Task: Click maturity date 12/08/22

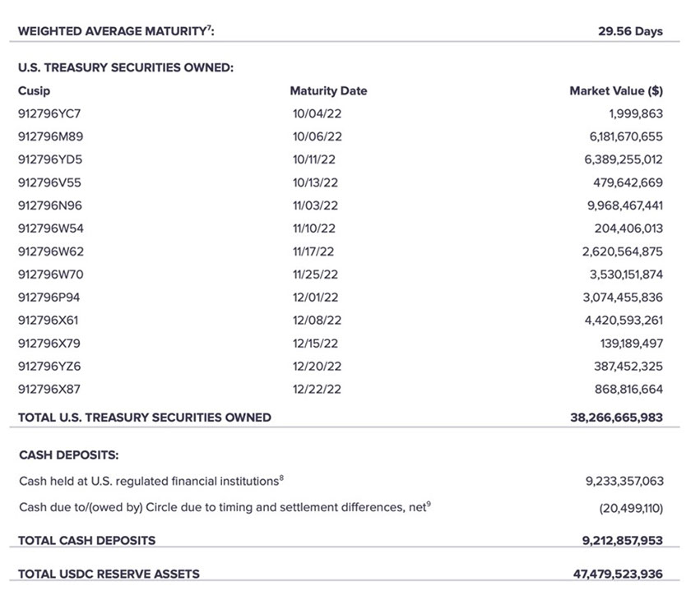Action: 317,321
